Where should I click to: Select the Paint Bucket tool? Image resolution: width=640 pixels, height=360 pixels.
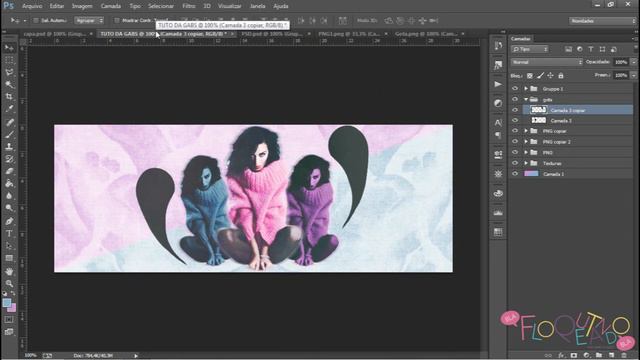(x=9, y=183)
